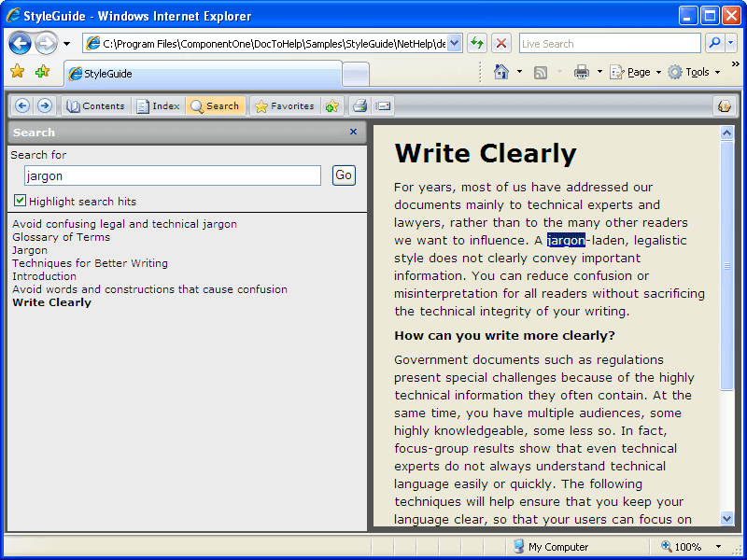Screen dimensions: 747x560
Task: Click 'How can you write more clearly?' subheading
Action: [504, 336]
